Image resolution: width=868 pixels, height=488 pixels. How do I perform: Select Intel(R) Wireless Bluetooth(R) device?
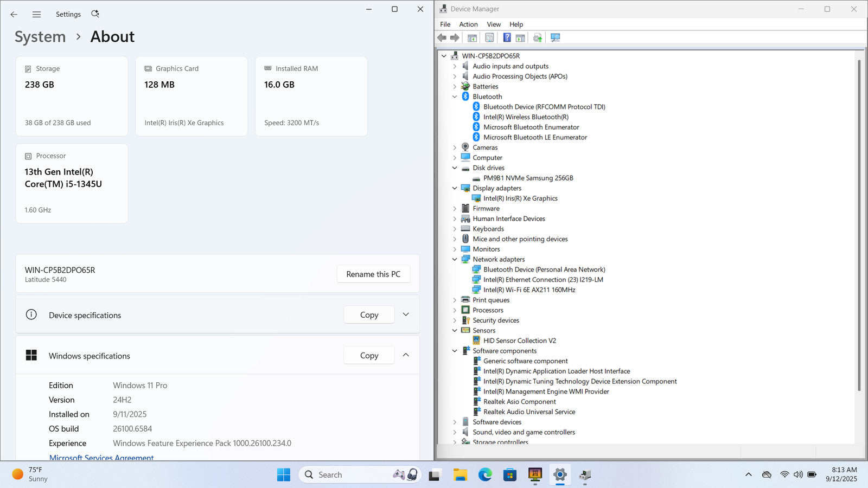click(x=526, y=117)
